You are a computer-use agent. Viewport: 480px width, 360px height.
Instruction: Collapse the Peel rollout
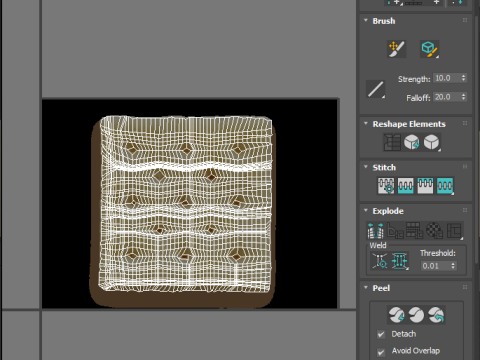point(366,287)
